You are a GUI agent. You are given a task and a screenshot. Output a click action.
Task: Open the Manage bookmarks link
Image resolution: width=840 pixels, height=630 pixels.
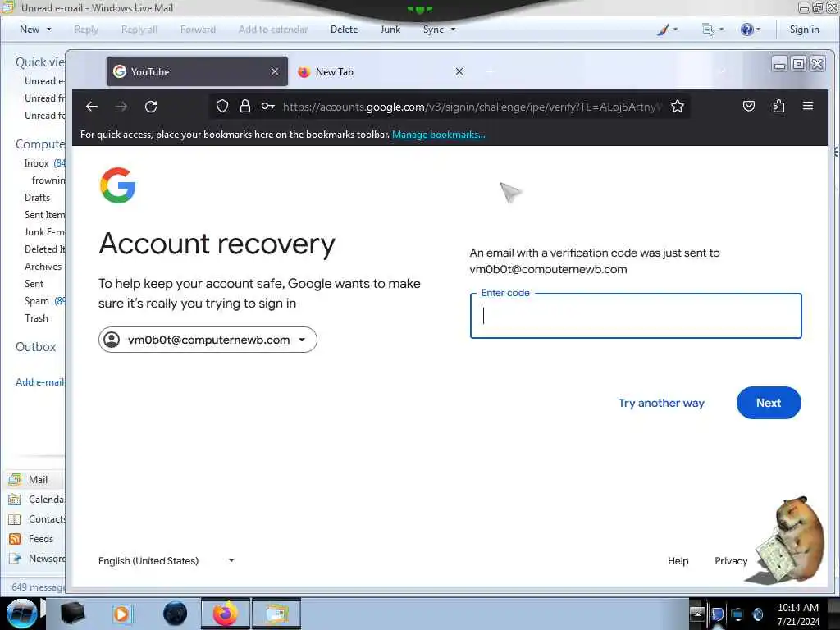pyautogui.click(x=439, y=135)
